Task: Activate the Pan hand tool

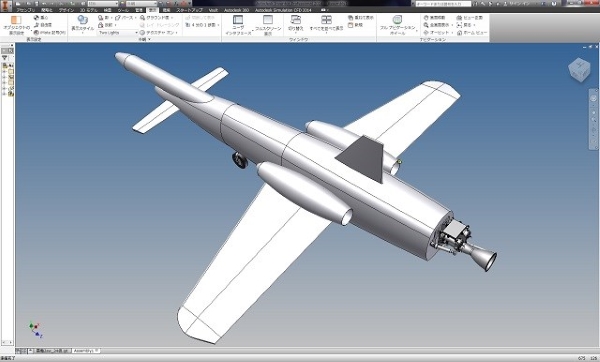Action: pyautogui.click(x=426, y=18)
